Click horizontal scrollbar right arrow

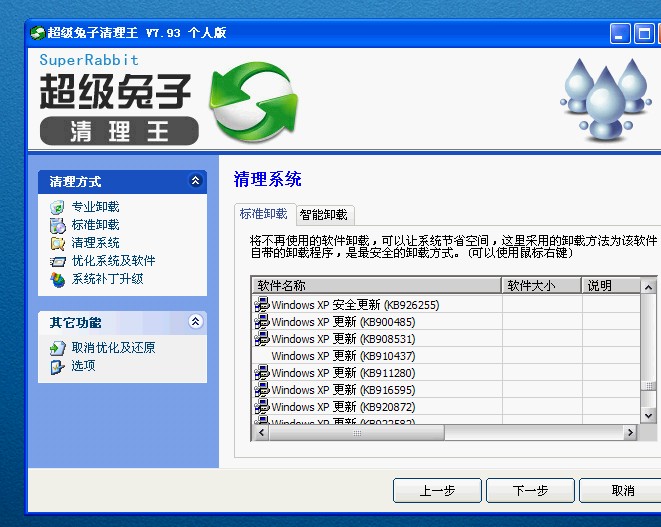[630, 433]
